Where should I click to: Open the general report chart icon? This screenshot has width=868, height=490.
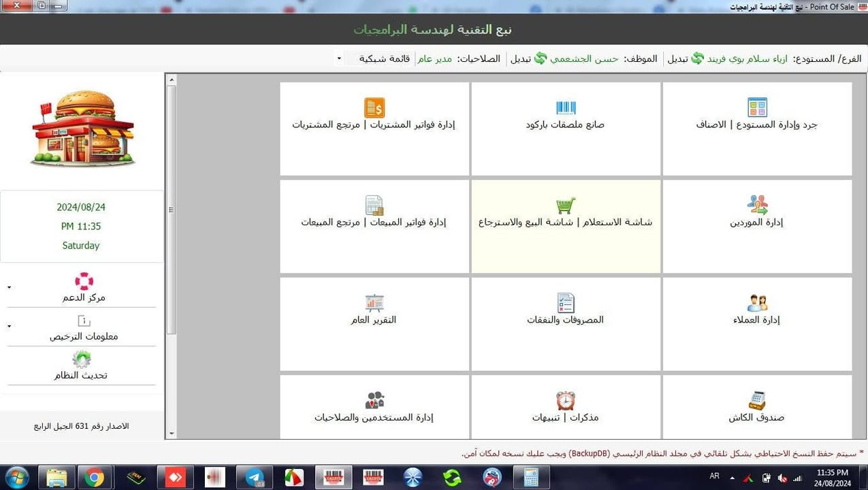374,303
